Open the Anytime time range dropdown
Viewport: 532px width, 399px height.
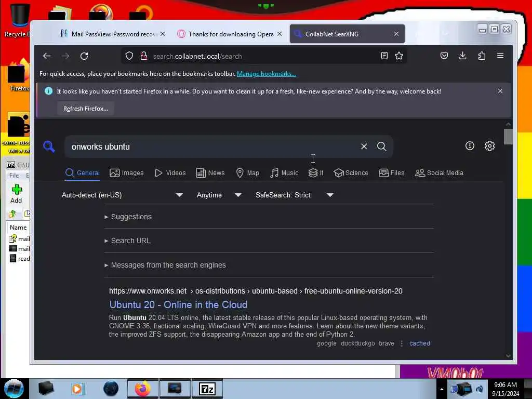pos(219,195)
